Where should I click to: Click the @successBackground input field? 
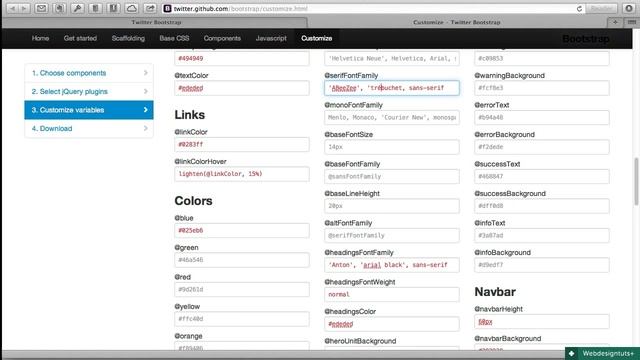click(x=542, y=206)
